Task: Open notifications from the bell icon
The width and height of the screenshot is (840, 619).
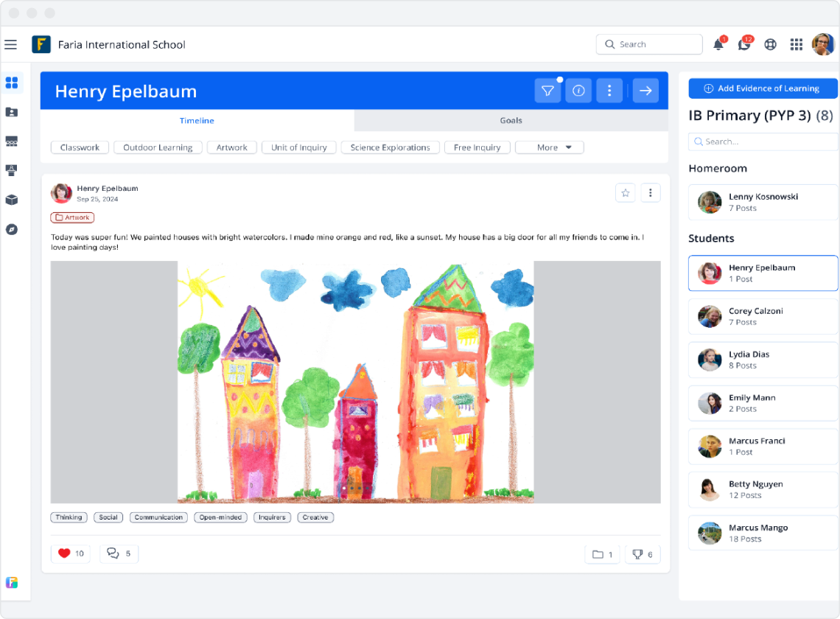Action: click(x=718, y=44)
